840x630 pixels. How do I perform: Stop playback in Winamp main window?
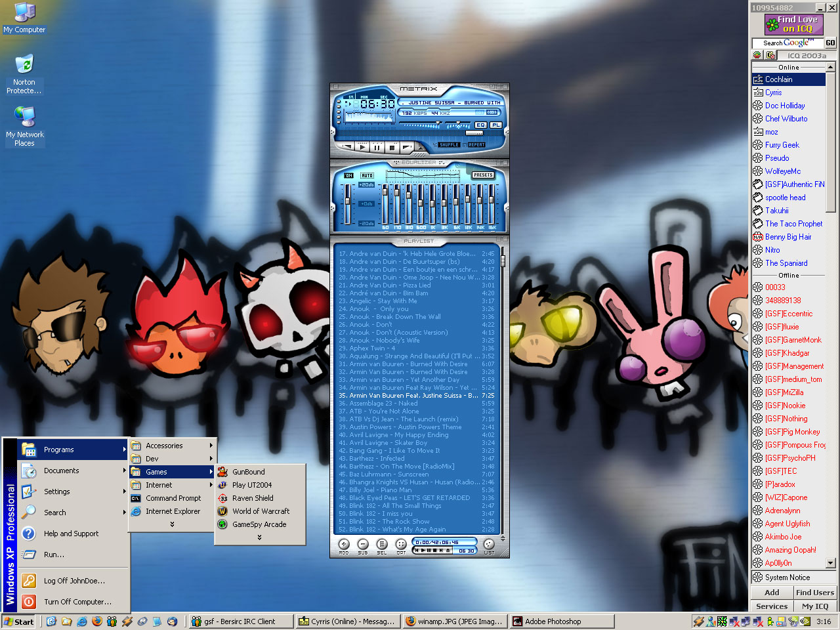pyautogui.click(x=392, y=148)
